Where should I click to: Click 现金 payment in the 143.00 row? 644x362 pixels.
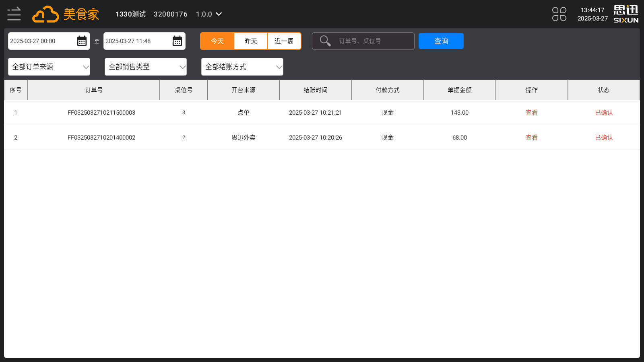(x=388, y=113)
